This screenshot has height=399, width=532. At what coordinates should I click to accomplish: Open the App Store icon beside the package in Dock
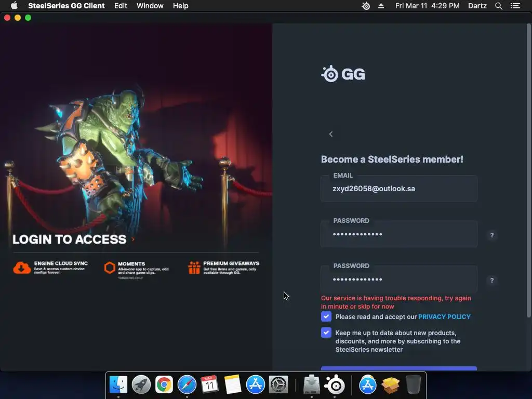367,385
